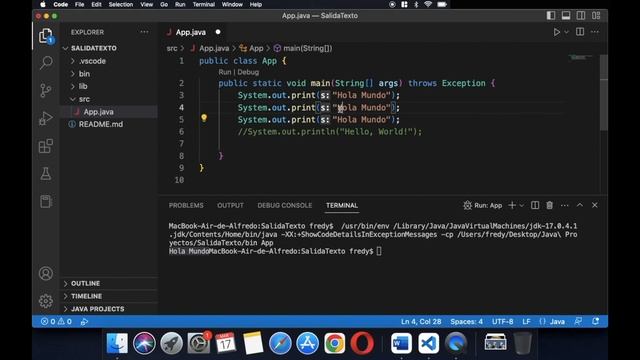
Task: Open notifications bell in status bar
Action: coord(596,322)
